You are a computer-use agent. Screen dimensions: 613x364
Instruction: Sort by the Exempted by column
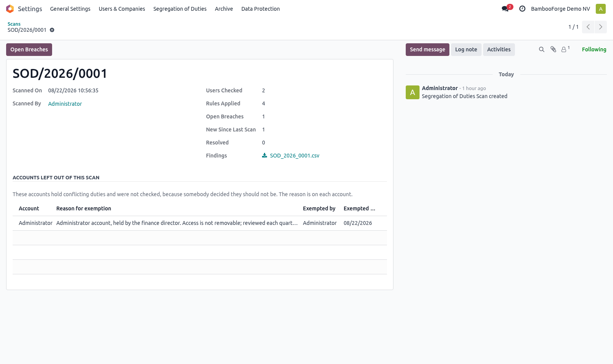coord(319,208)
